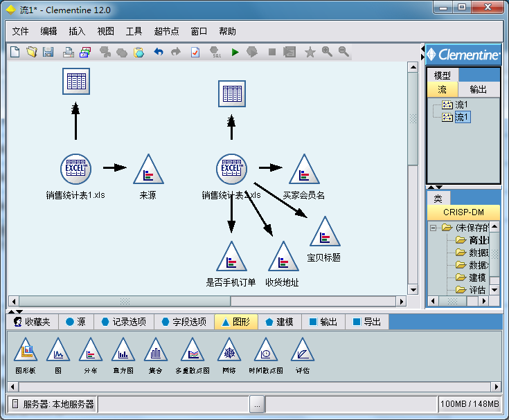Viewport: 509px width, 420px height.
Task: Open the 帮助 menu
Action: pos(227,31)
